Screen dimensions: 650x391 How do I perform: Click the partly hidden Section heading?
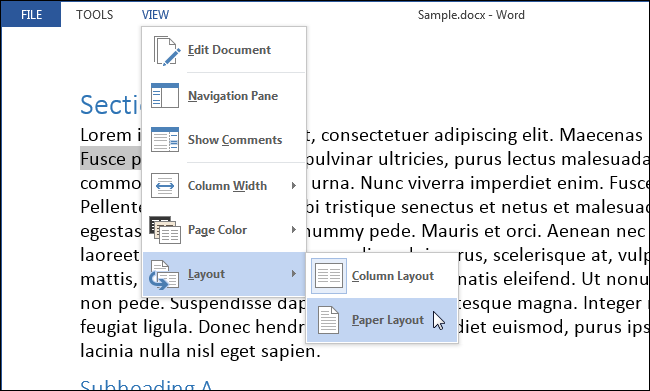click(x=110, y=104)
